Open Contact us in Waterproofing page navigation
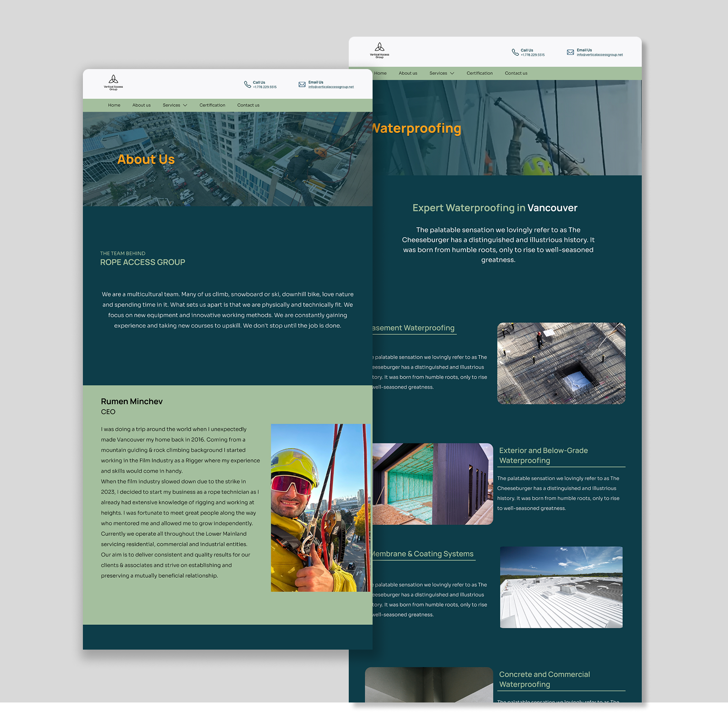 [516, 73]
